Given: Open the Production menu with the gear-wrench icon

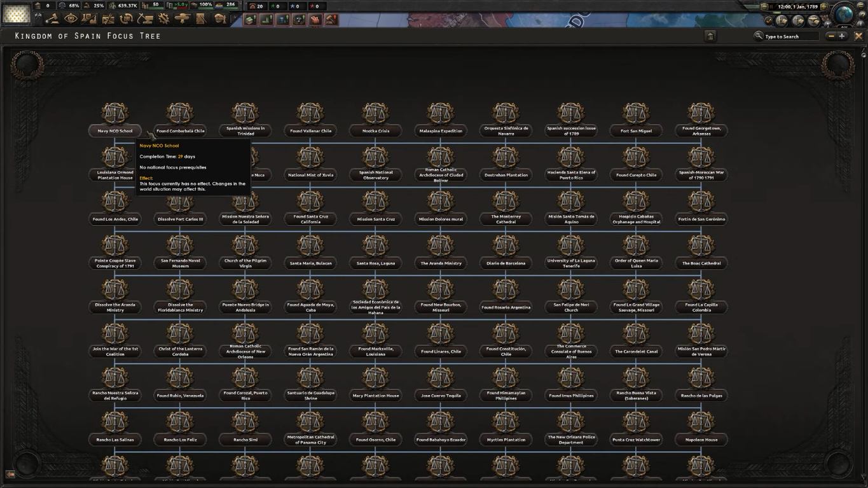Looking at the screenshot, I should (164, 19).
